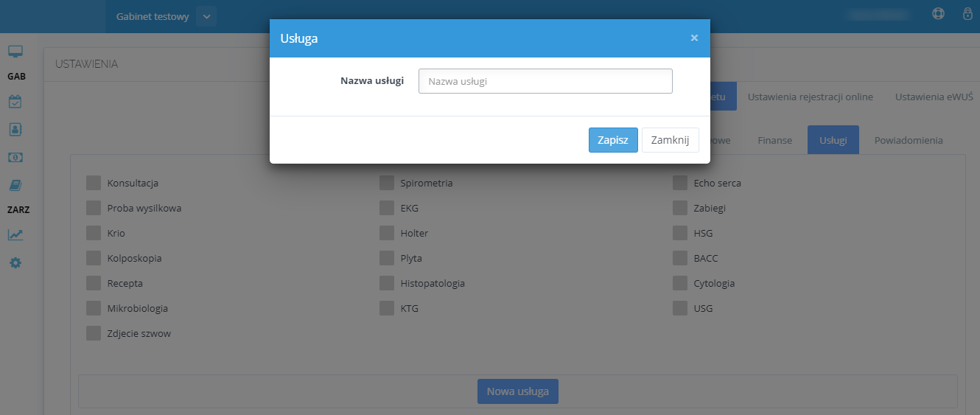The image size is (980, 415).
Task: Click the Usługa dialog title
Action: (299, 38)
